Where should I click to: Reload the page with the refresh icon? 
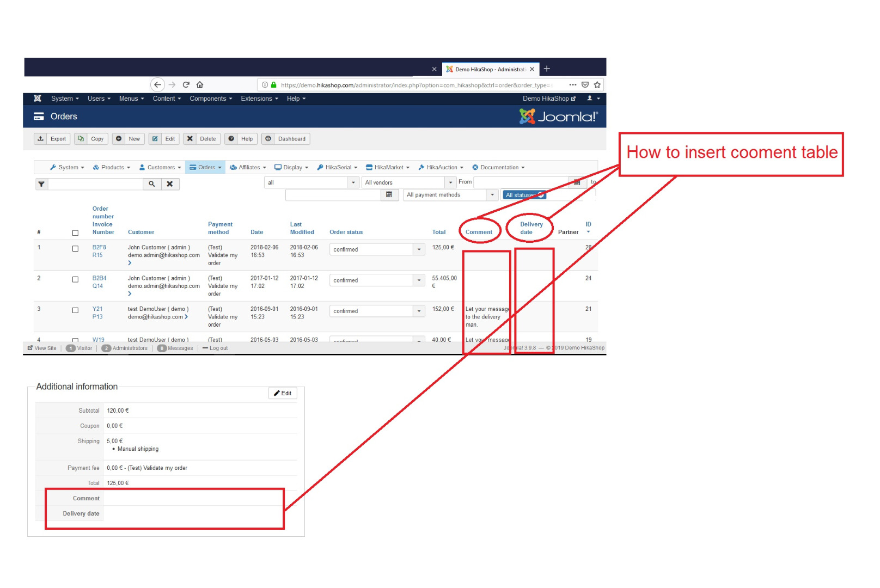pos(186,85)
